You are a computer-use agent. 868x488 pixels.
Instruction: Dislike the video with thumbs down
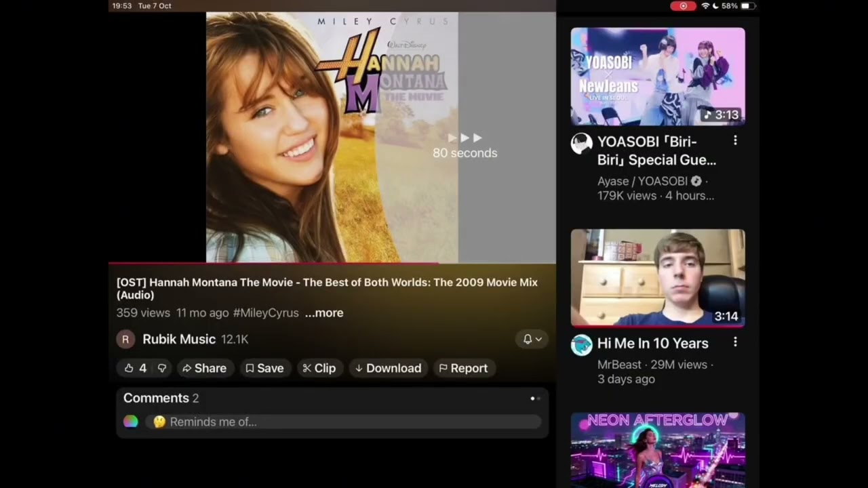pos(161,368)
